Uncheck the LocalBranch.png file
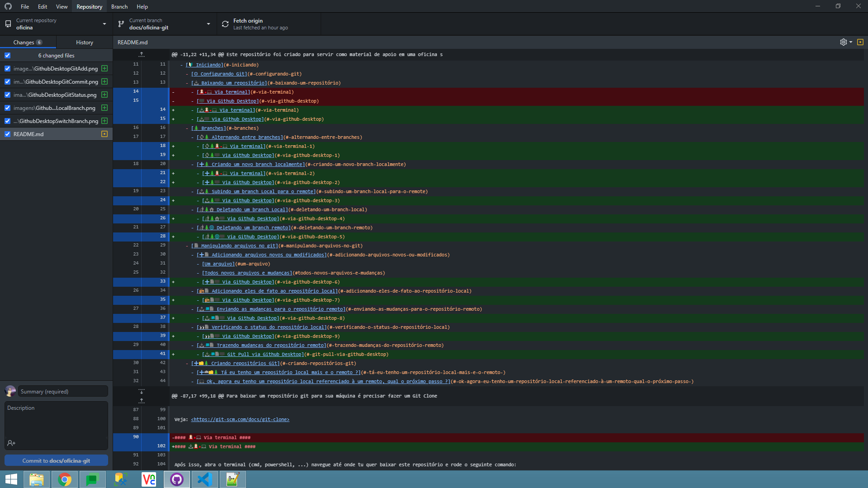Screen dimensions: 868x488 coord(7,108)
